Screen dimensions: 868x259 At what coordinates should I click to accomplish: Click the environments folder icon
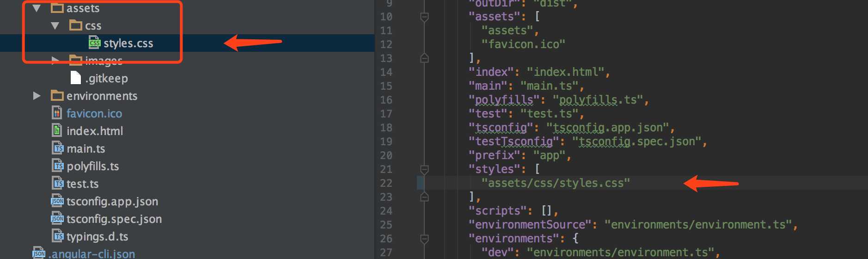pyautogui.click(x=57, y=95)
